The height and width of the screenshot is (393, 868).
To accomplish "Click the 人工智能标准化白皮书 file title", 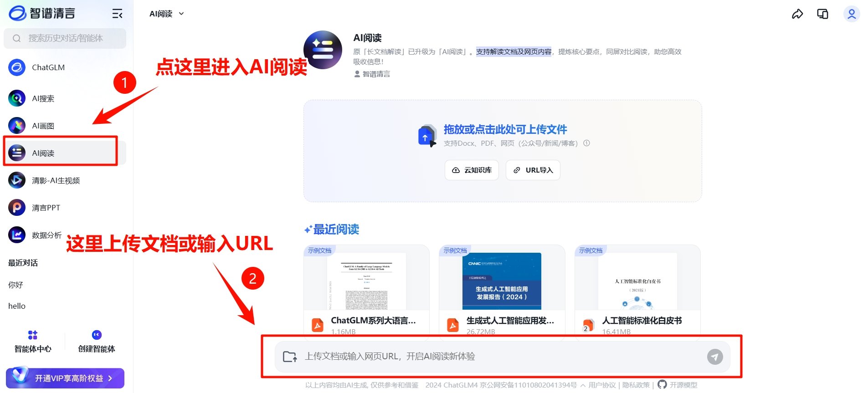I will (x=642, y=321).
